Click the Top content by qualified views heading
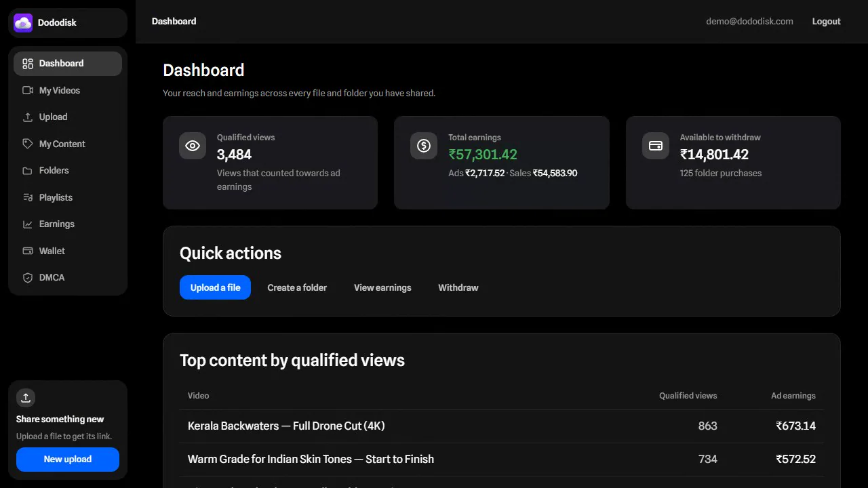This screenshot has width=868, height=488. click(x=292, y=361)
